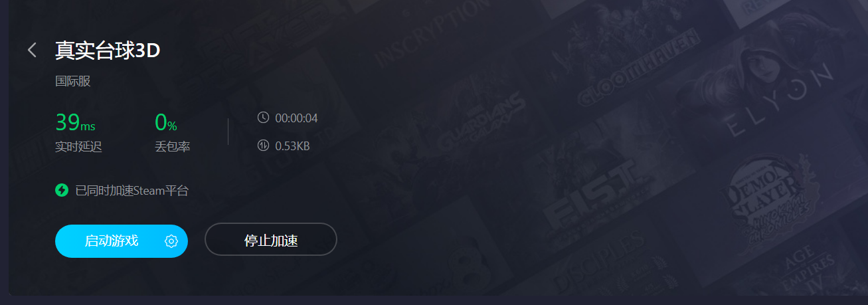Click the 丢包率 label
868x305 pixels.
click(173, 147)
